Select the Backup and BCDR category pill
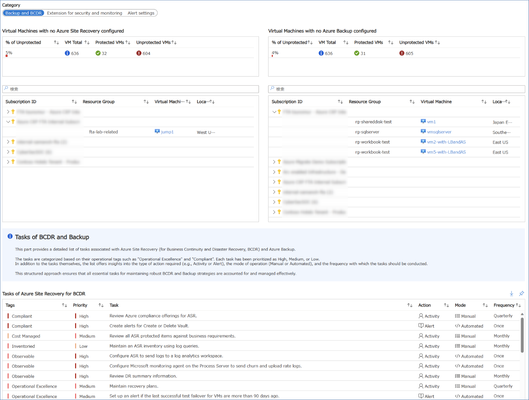 24,13
